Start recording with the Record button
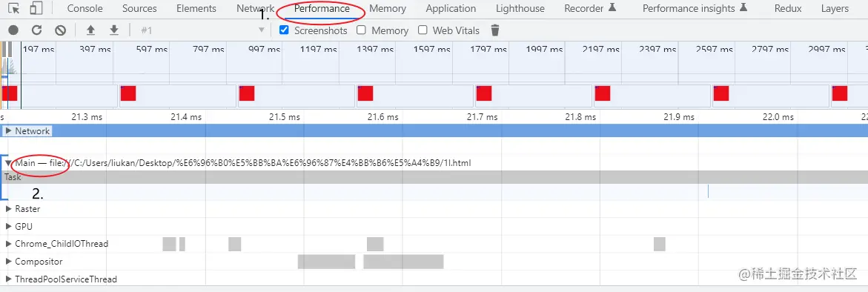The height and width of the screenshot is (292, 868). [x=13, y=30]
